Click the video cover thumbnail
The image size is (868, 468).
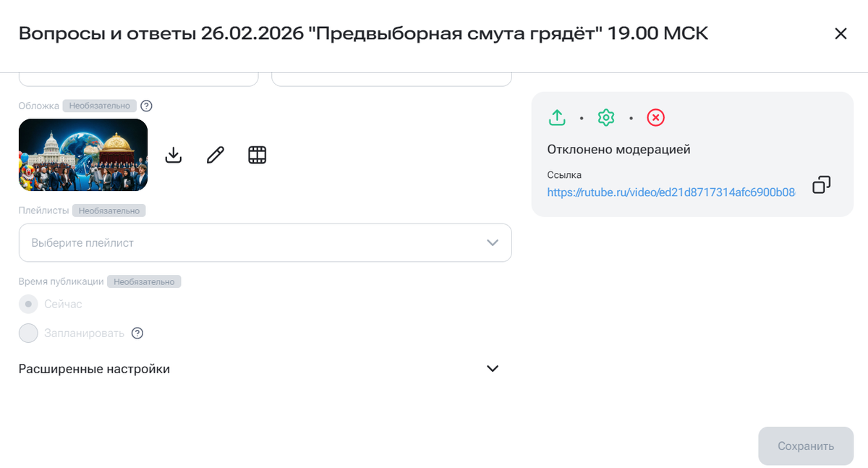pos(83,155)
